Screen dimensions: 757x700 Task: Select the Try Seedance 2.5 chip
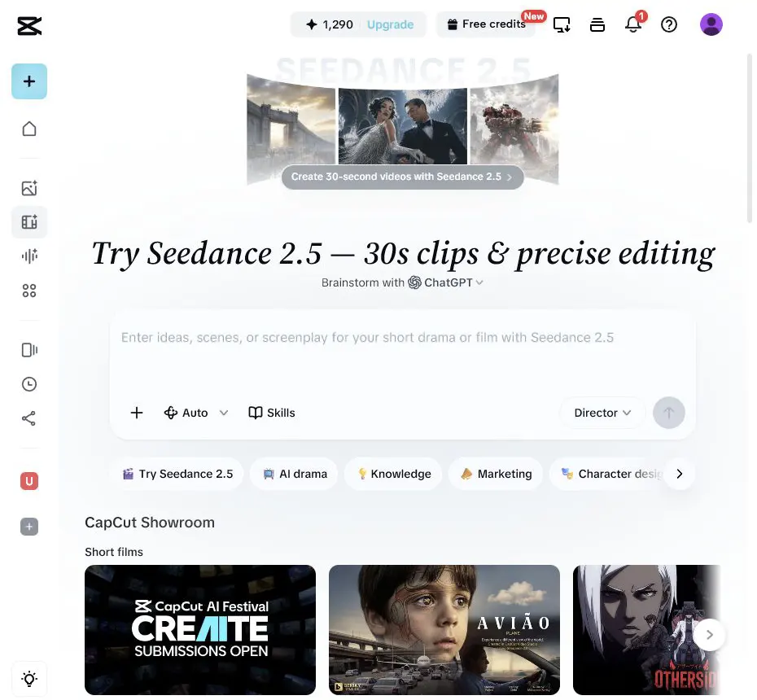coord(177,474)
